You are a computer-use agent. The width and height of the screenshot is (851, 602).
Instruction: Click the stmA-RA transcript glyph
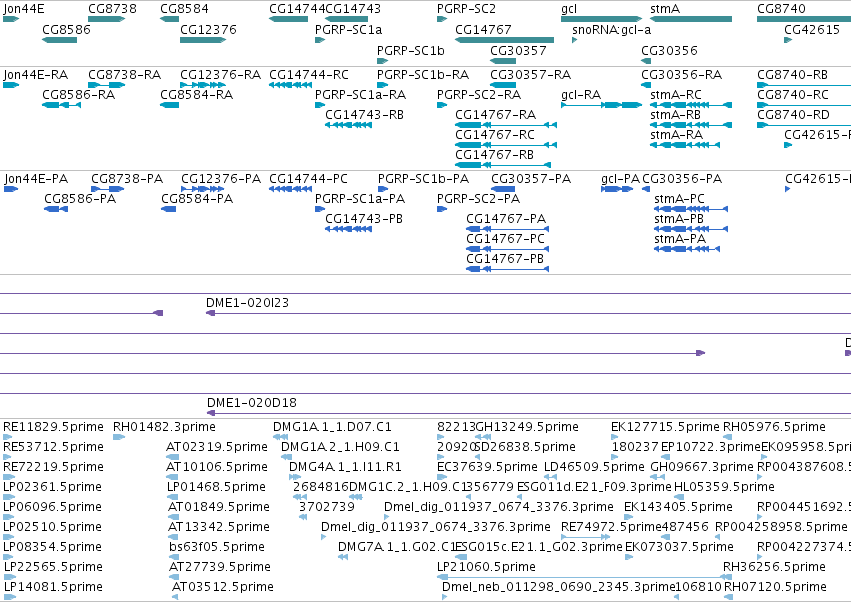point(685,145)
